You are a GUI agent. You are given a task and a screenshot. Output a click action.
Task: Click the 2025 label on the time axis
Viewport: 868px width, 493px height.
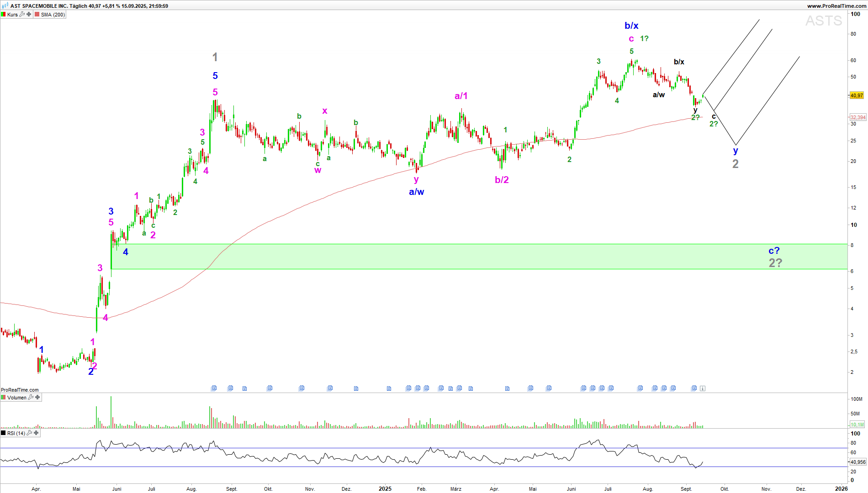385,488
